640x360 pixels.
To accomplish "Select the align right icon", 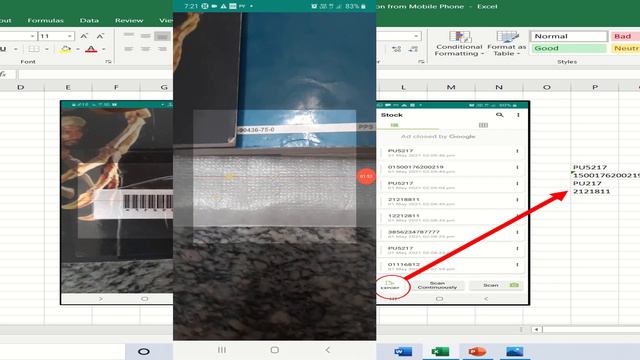I will (162, 49).
